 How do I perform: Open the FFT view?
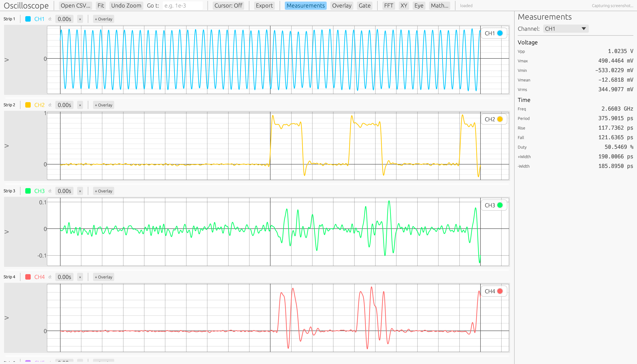(x=388, y=5)
